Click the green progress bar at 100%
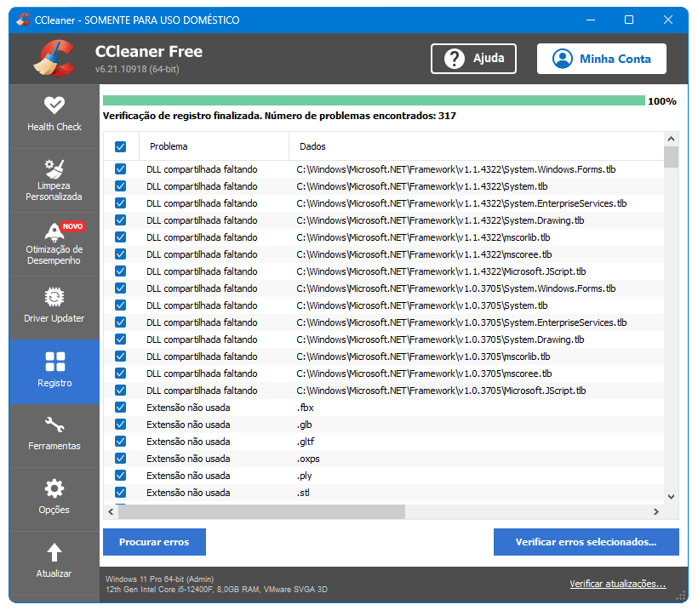This screenshot has width=698, height=616. 374,100
